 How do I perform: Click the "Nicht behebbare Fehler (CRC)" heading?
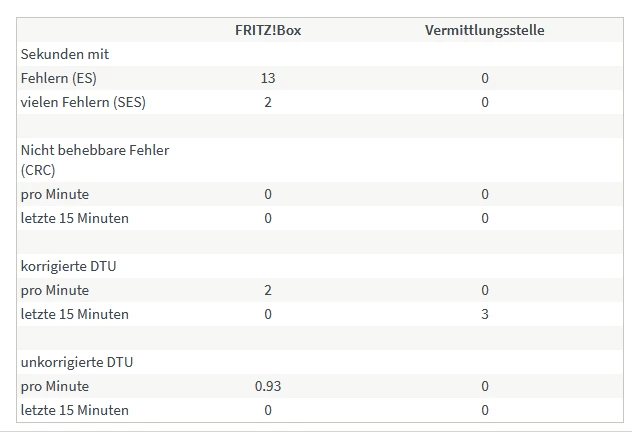pyautogui.click(x=95, y=160)
